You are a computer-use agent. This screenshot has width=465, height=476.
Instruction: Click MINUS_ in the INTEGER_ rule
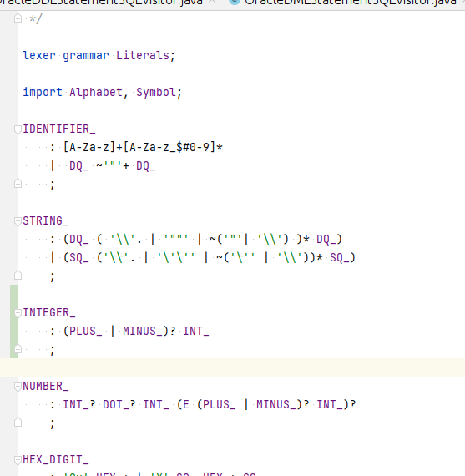pos(143,332)
